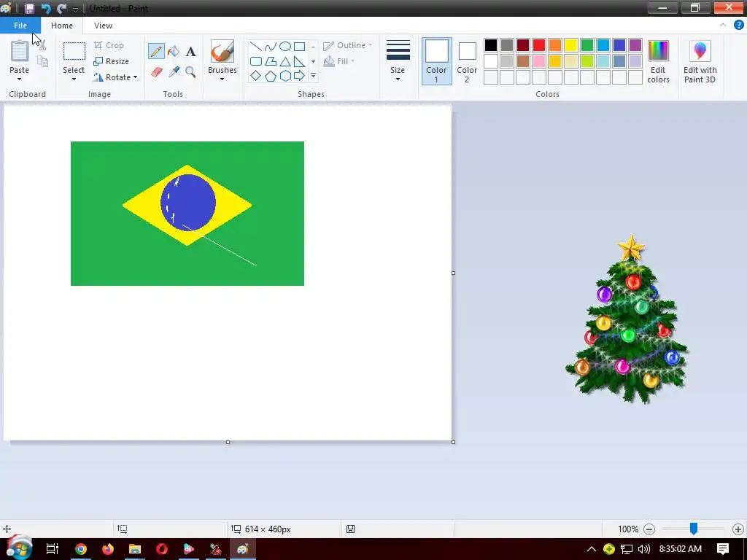This screenshot has width=747, height=560.
Task: Pick the green color swatch
Action: [x=587, y=45]
